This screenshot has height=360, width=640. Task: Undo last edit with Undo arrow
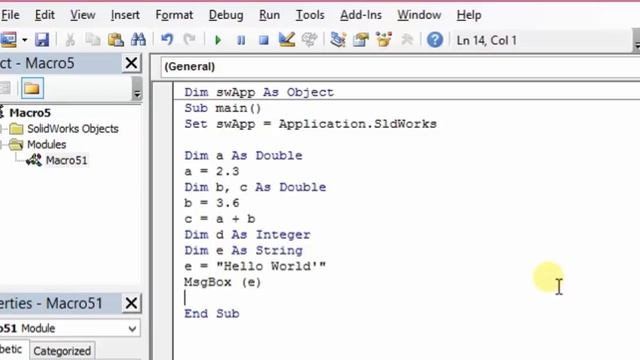coord(167,40)
